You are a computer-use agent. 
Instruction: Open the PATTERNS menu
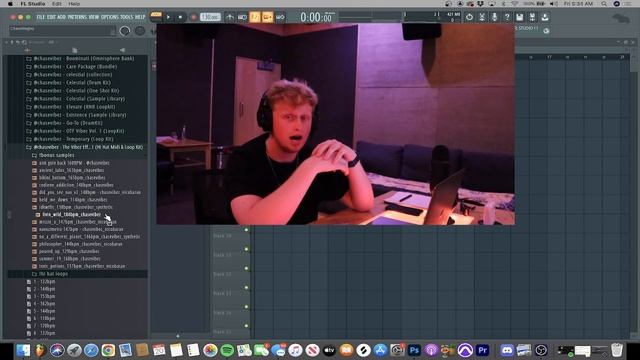77,17
